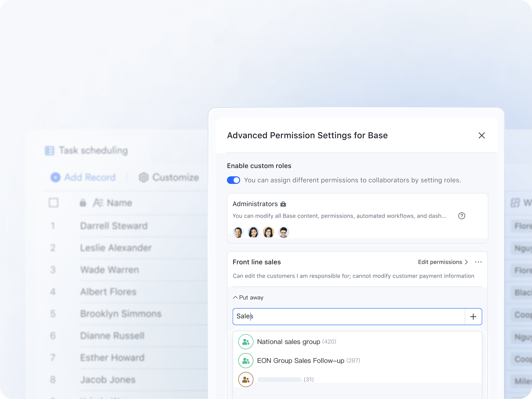Open the three-dot more options menu

478,262
